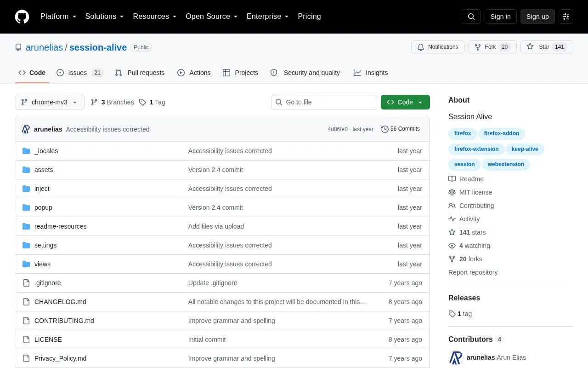Viewport: 588px width, 368px height.
Task: Open the header appearance settings icon
Action: tap(566, 17)
